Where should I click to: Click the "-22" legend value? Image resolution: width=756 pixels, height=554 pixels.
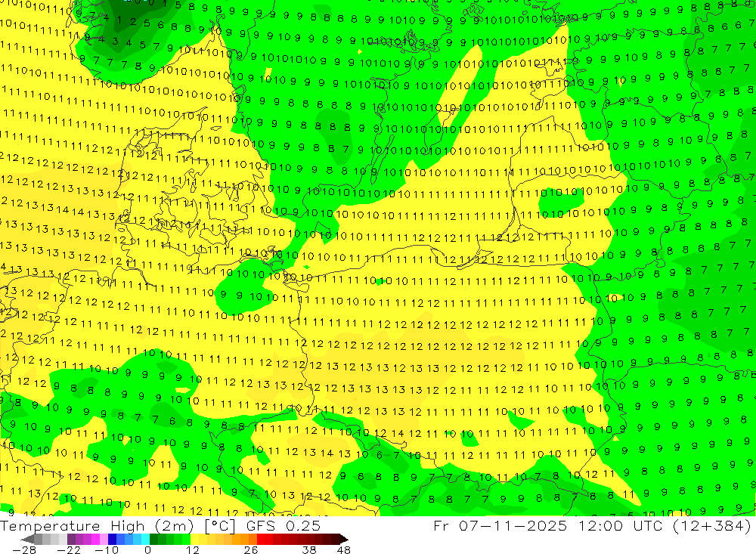pos(69,549)
